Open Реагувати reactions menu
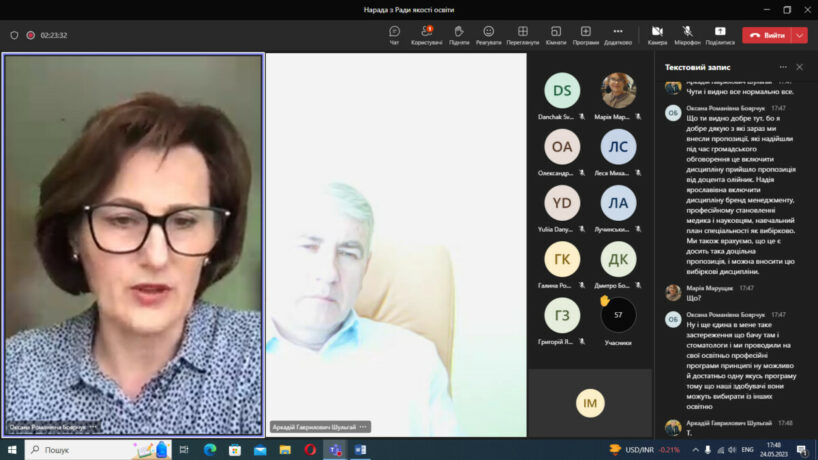 click(x=488, y=34)
